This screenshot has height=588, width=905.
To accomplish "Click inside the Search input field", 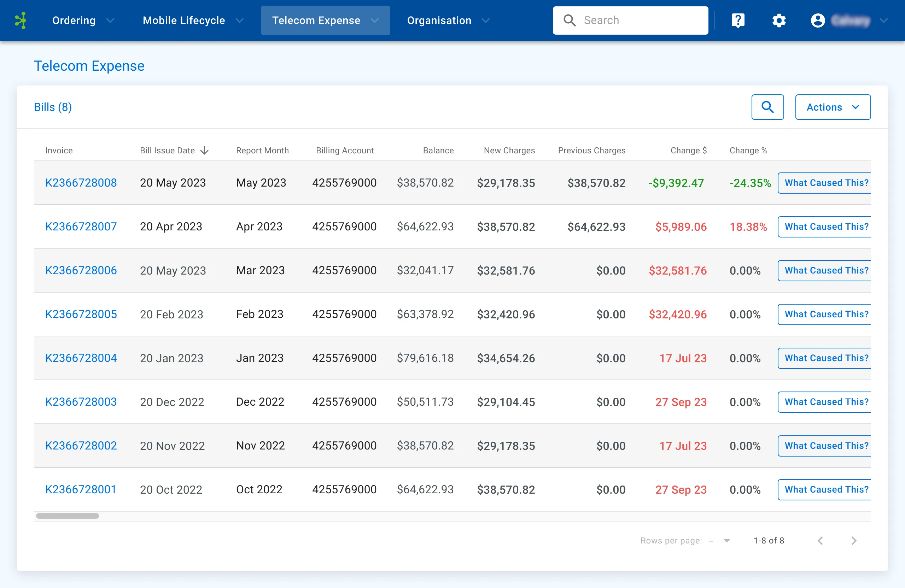I will click(639, 20).
